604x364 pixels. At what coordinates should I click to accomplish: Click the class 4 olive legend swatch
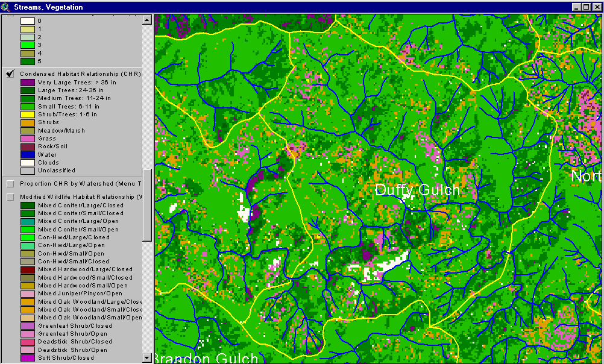[x=28, y=54]
